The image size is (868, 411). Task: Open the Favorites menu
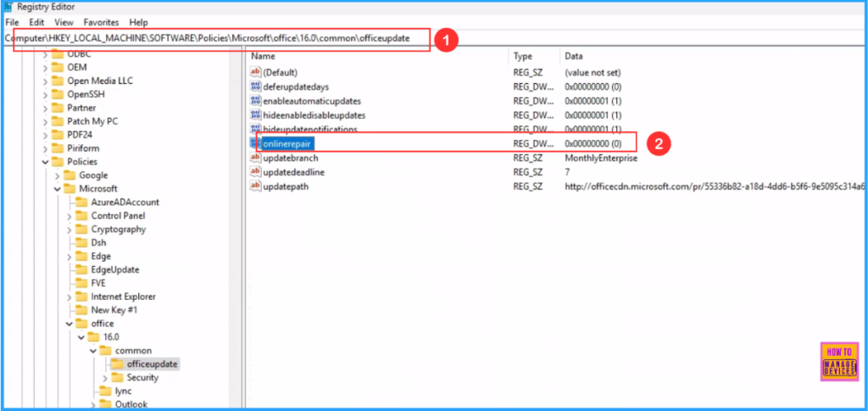(x=102, y=23)
